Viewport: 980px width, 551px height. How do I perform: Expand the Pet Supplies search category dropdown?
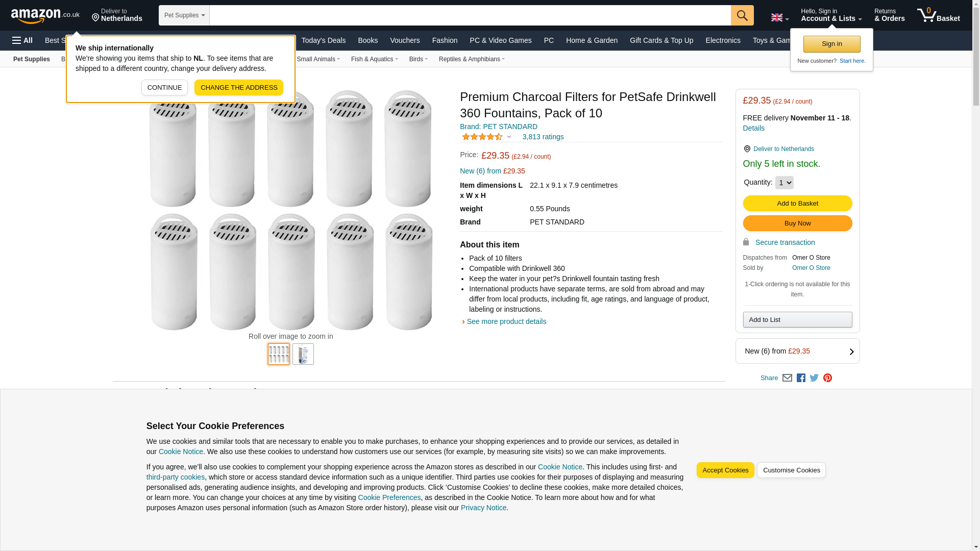tap(184, 15)
